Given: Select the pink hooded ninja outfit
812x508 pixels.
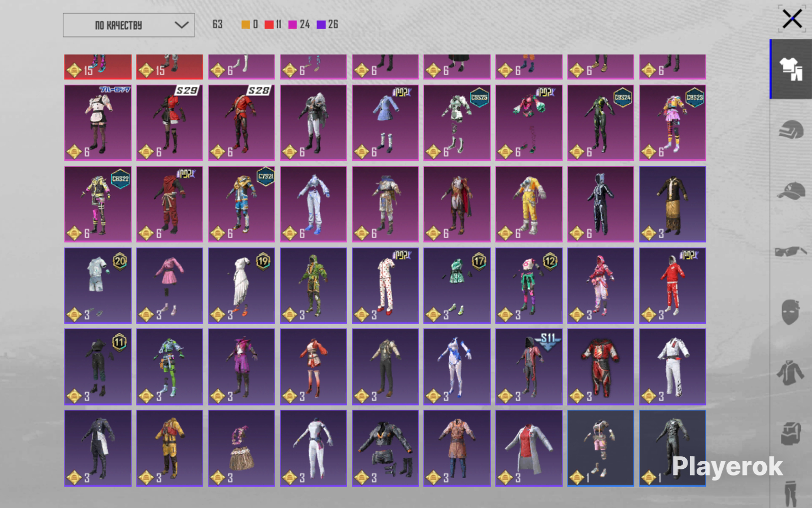Looking at the screenshot, I should click(x=601, y=285).
